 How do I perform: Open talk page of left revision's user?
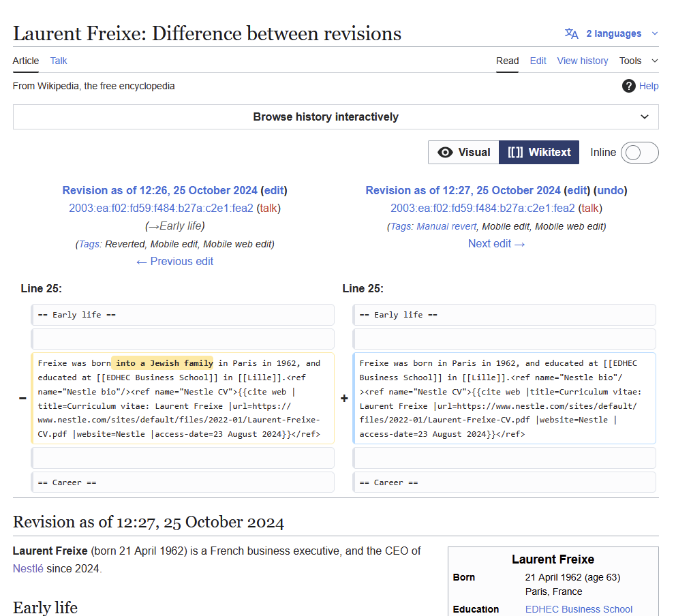point(268,209)
